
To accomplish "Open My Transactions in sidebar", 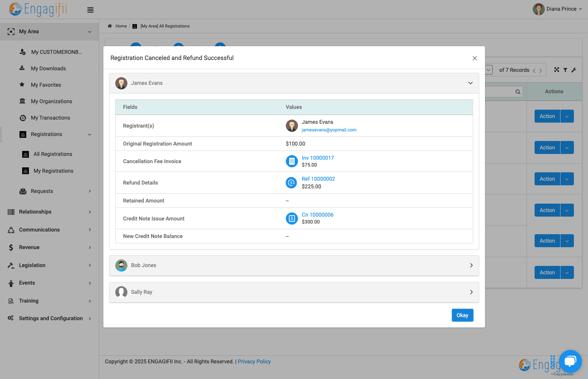I will coord(50,118).
